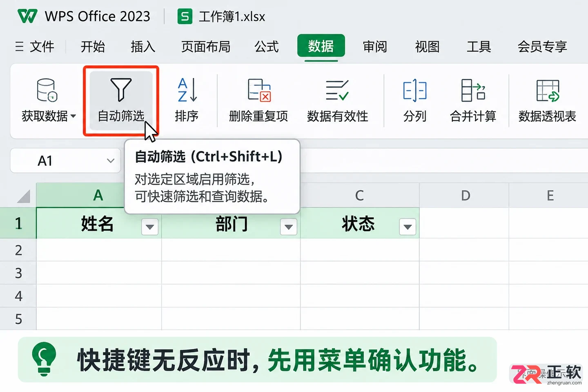Switch to the 开始 ribbon tab
The height and width of the screenshot is (392, 588).
(x=93, y=47)
